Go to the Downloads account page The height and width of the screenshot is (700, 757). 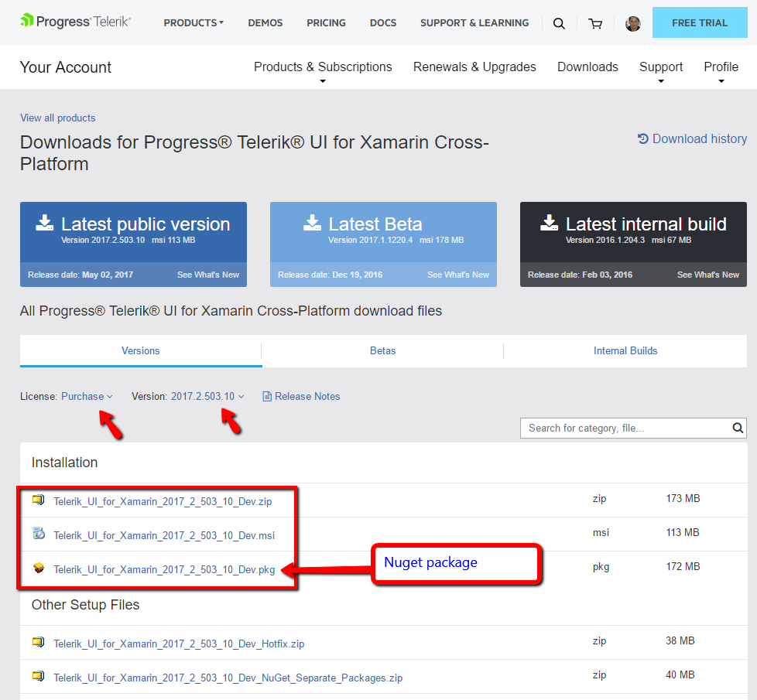(x=587, y=67)
